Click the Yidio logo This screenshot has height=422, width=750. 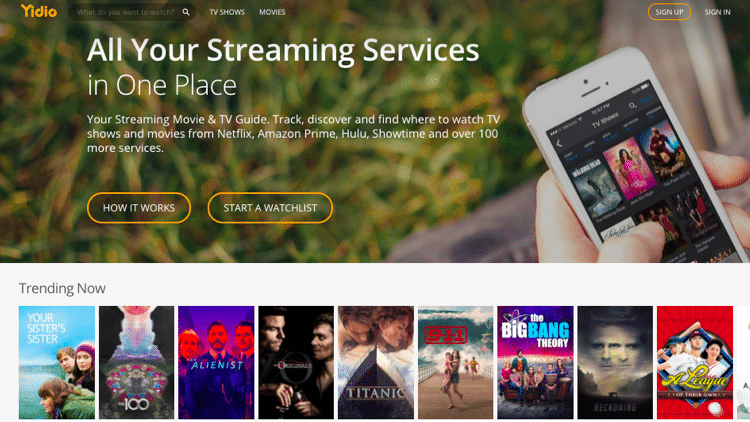[39, 11]
